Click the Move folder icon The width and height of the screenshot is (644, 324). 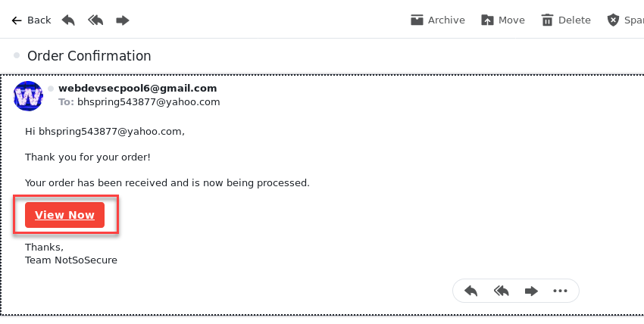[487, 20]
